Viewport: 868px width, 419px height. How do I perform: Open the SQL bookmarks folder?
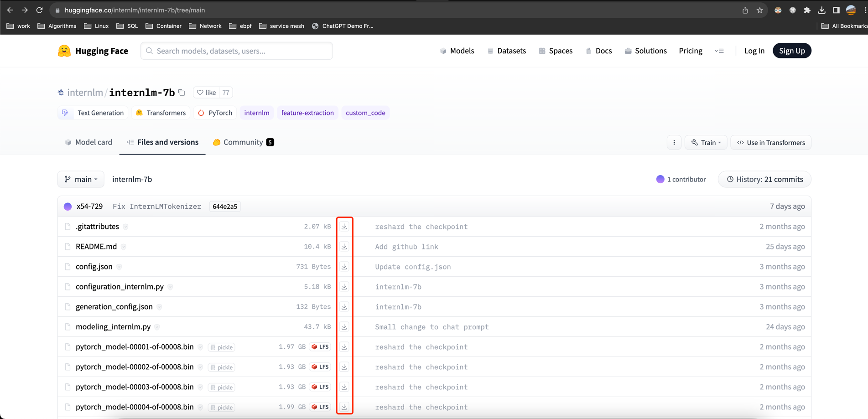coord(127,26)
